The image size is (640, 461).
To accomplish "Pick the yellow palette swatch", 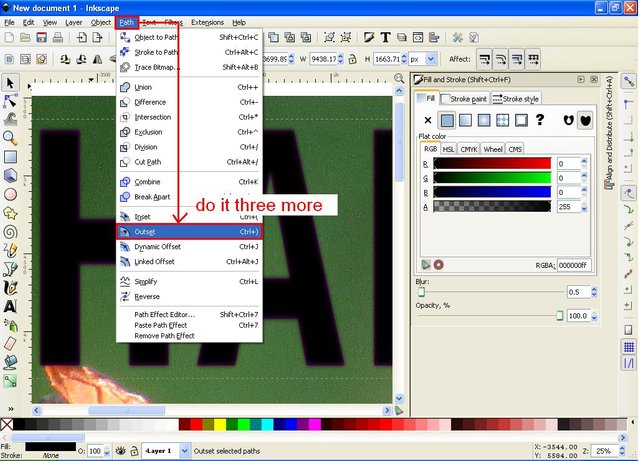I will (220, 424).
